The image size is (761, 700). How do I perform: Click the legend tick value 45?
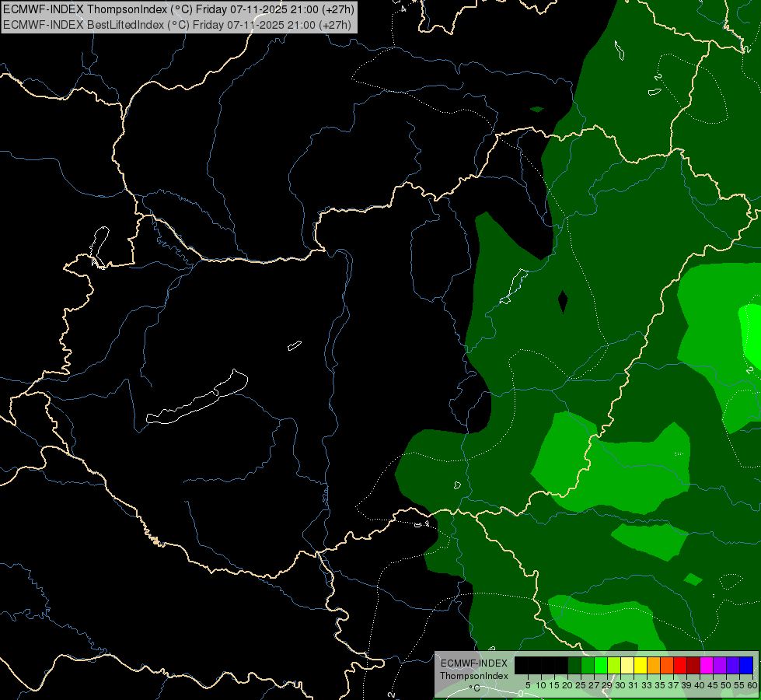[x=713, y=685]
